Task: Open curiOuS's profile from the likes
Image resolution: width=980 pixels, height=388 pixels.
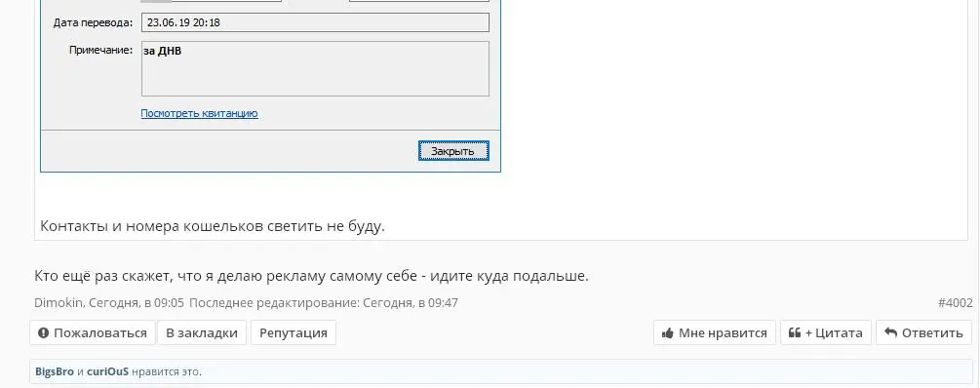Action: [107, 371]
